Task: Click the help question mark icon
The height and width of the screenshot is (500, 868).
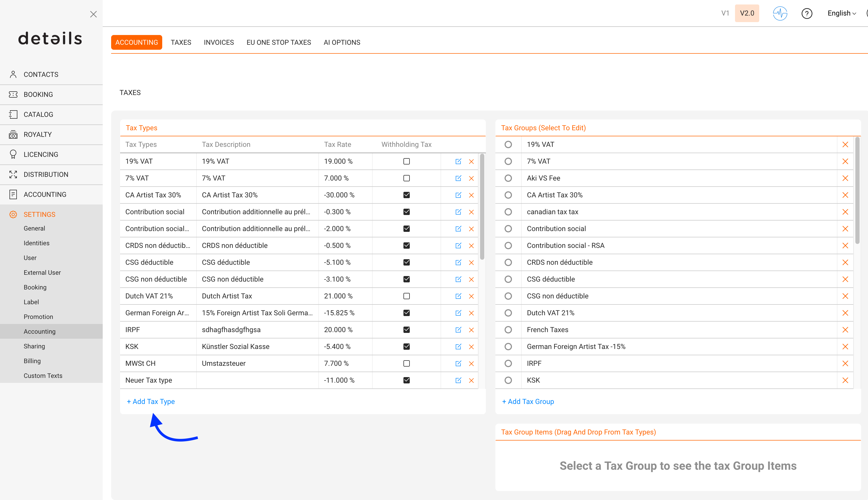Action: (806, 13)
